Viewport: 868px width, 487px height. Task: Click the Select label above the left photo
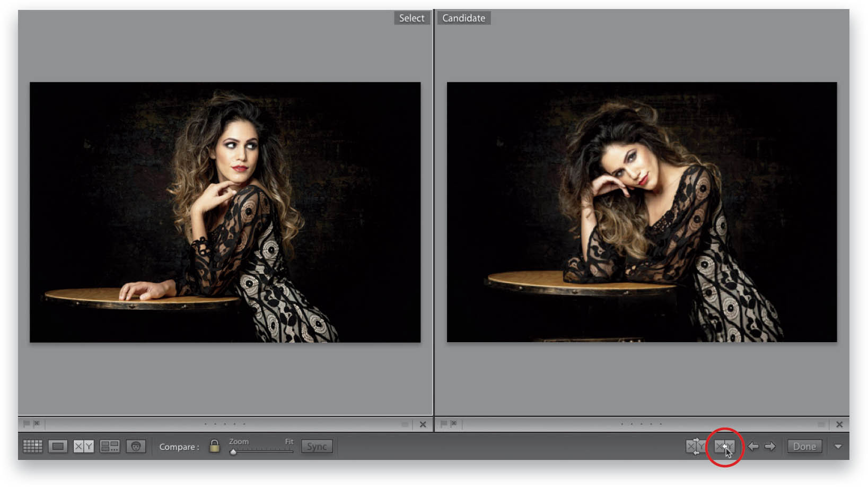coord(411,18)
